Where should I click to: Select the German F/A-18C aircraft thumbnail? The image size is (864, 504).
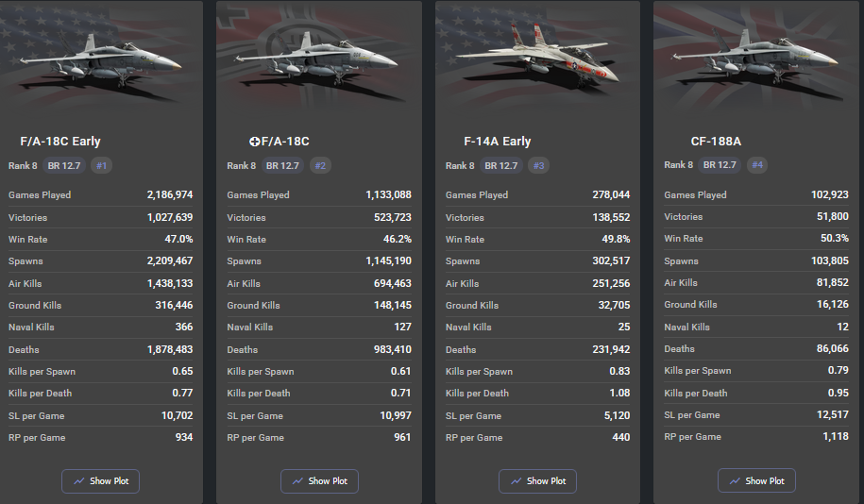tap(320, 61)
